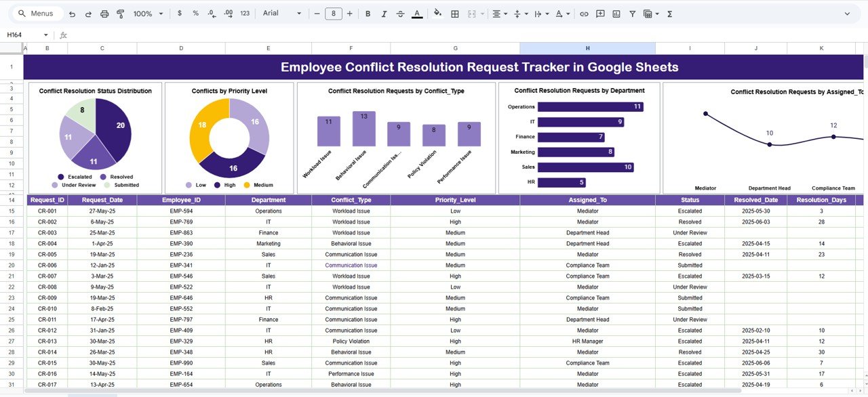Viewport: 868px width, 397px height.
Task: Open the horizontal align dropdown
Action: (x=499, y=14)
